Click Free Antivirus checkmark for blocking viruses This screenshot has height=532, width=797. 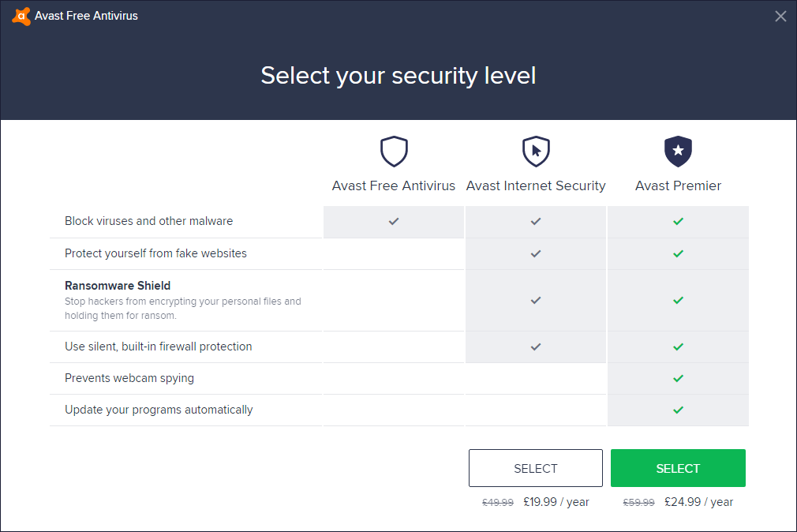click(x=394, y=222)
